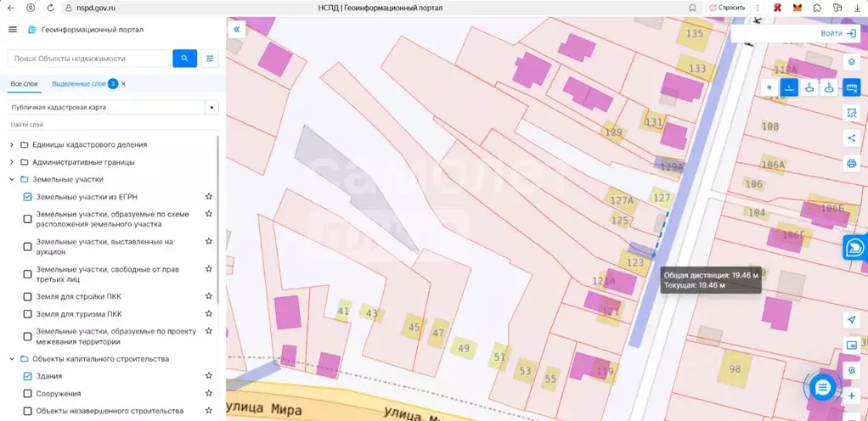Screen dimensions: 868x421
Task: Expand Единицы кадастрового деления folder
Action: pos(12,144)
